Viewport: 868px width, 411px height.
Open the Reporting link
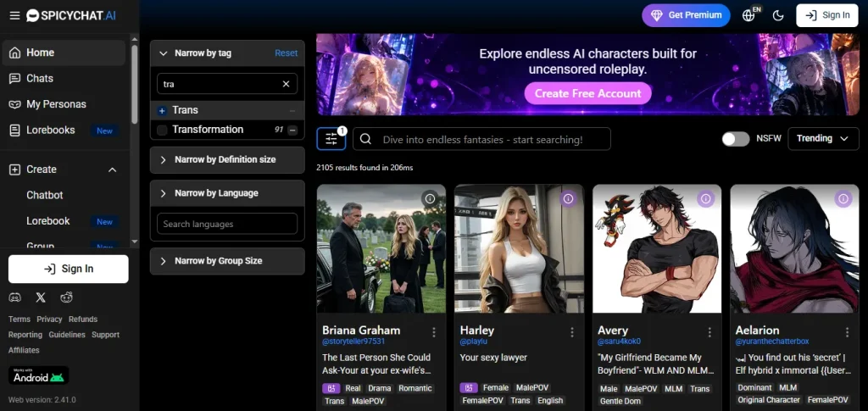pyautogui.click(x=25, y=335)
